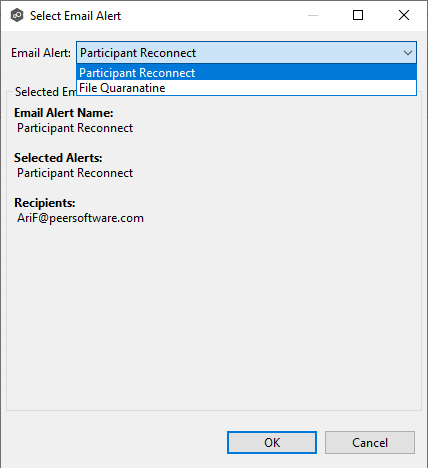428x468 pixels.
Task: Click the app icon in the title bar
Action: coord(17,15)
